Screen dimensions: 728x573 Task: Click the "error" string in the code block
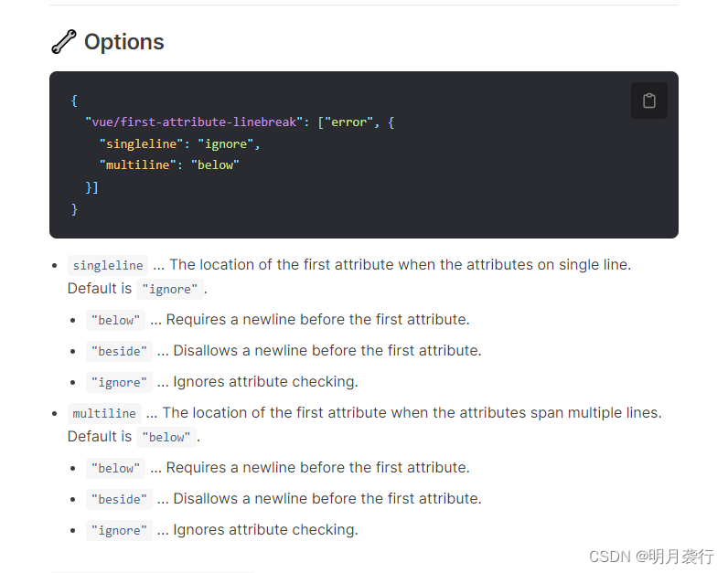coord(348,122)
